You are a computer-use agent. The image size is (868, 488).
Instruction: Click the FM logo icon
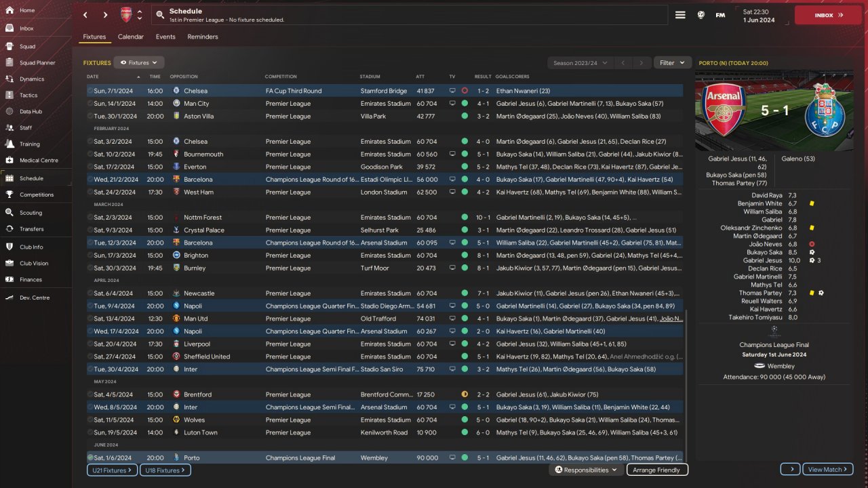click(720, 15)
